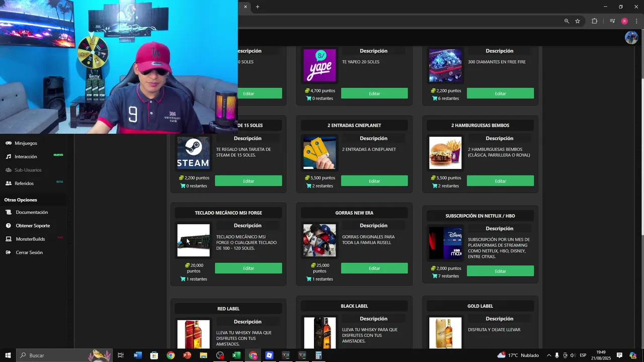Open the Chrome media controls icon

pyautogui.click(x=612, y=21)
